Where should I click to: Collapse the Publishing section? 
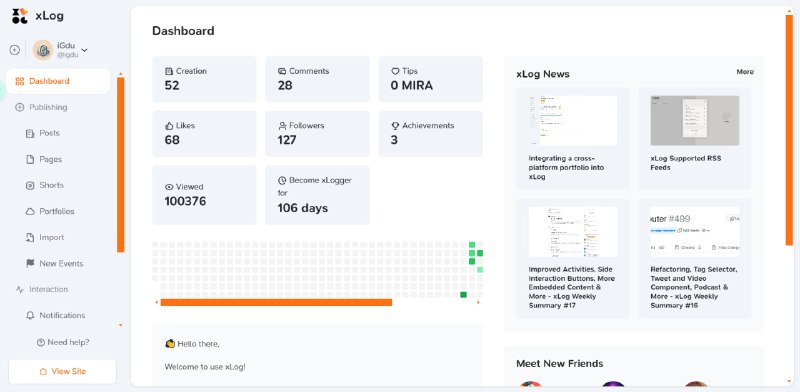41,107
